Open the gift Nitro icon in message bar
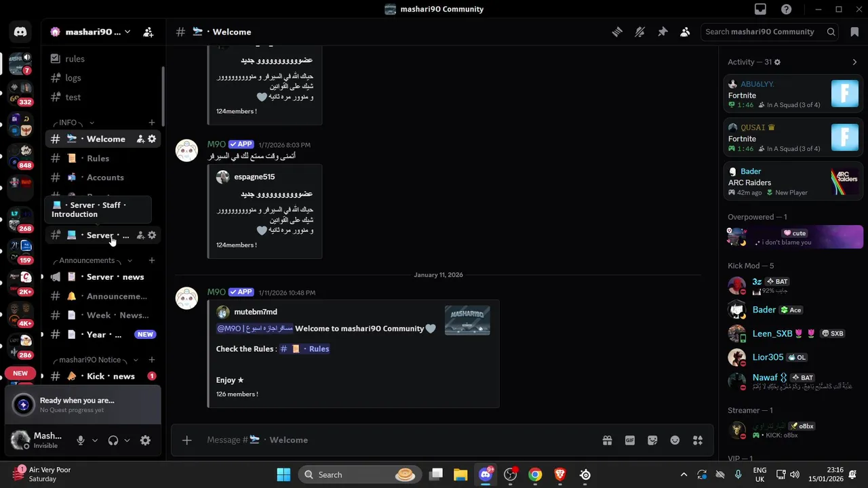Screen dimensions: 868x488 point(607,440)
